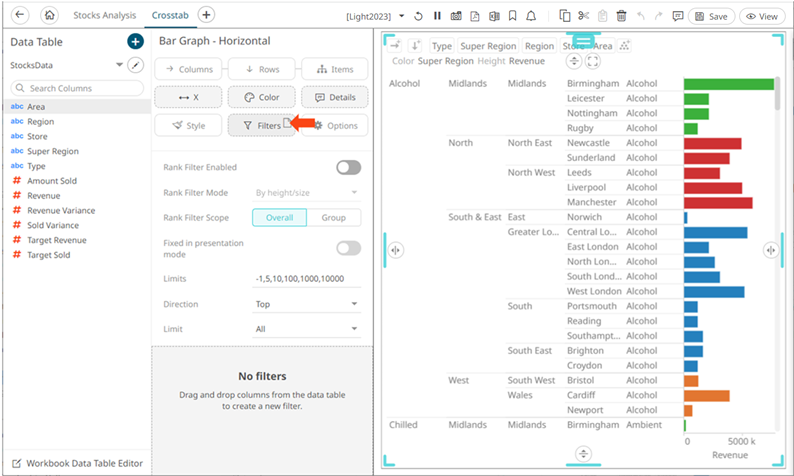Open the Direction dropdown showing Top
The width and height of the screenshot is (794, 476).
[307, 304]
